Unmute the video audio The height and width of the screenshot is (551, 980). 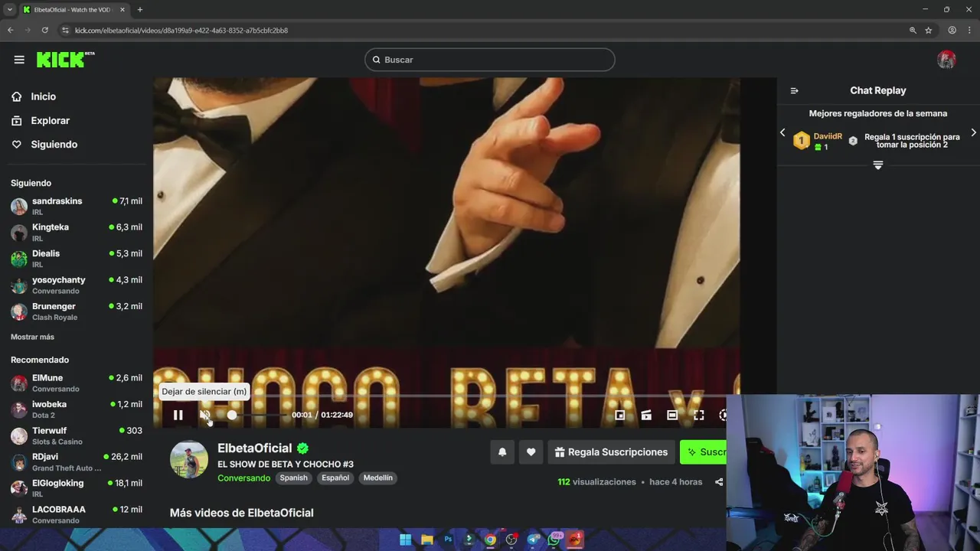[x=204, y=415]
